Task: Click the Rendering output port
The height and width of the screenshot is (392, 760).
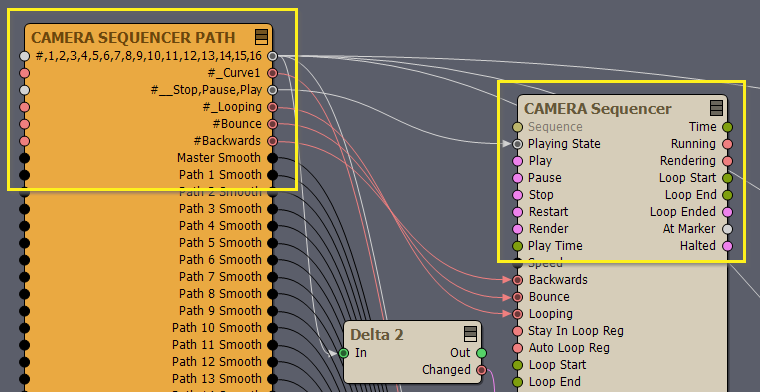Action: click(727, 161)
